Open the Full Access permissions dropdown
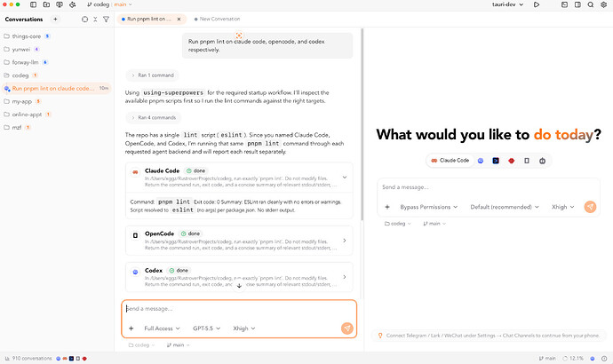Screen dimensions: 613x364 pyautogui.click(x=162, y=328)
